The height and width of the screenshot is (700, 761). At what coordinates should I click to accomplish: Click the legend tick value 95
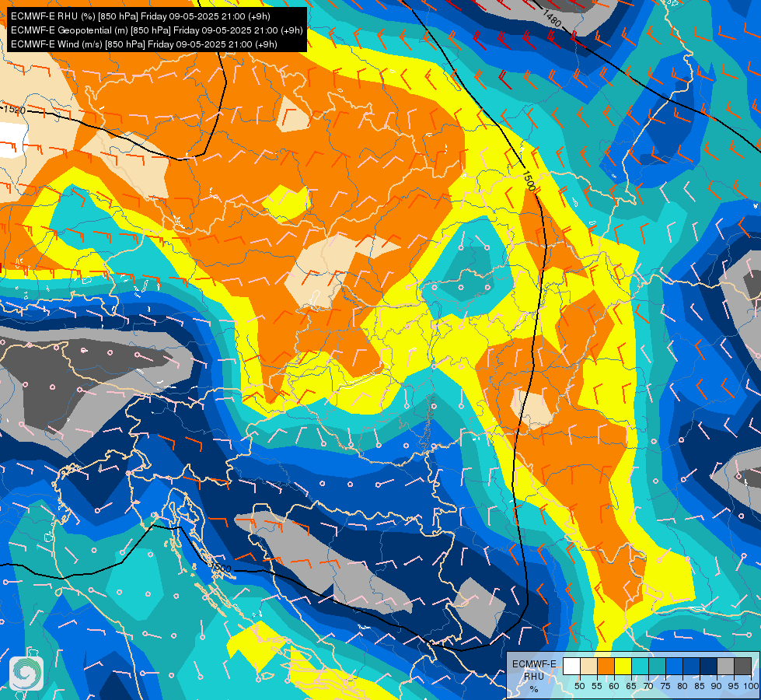(x=733, y=686)
